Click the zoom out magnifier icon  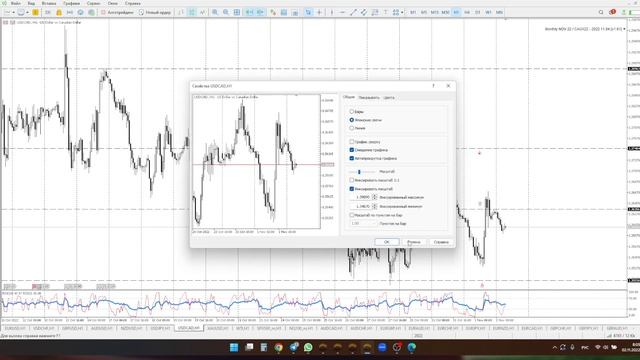coord(226,12)
